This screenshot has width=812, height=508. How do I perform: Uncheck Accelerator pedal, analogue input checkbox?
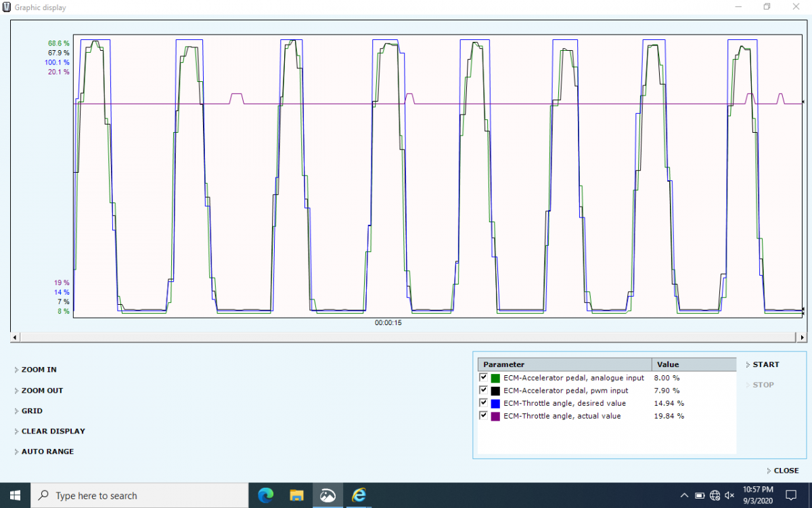[483, 377]
